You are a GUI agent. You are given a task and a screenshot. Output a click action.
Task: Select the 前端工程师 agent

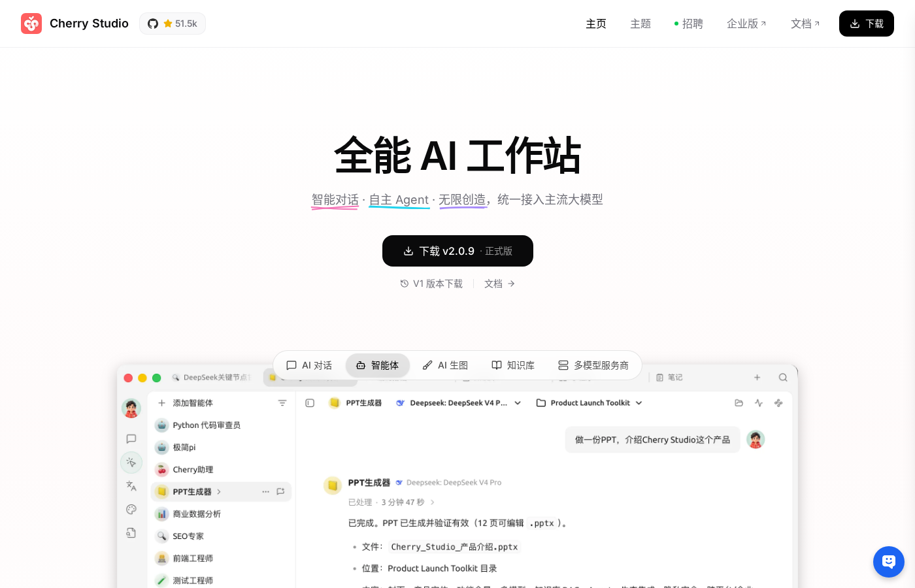click(221, 559)
